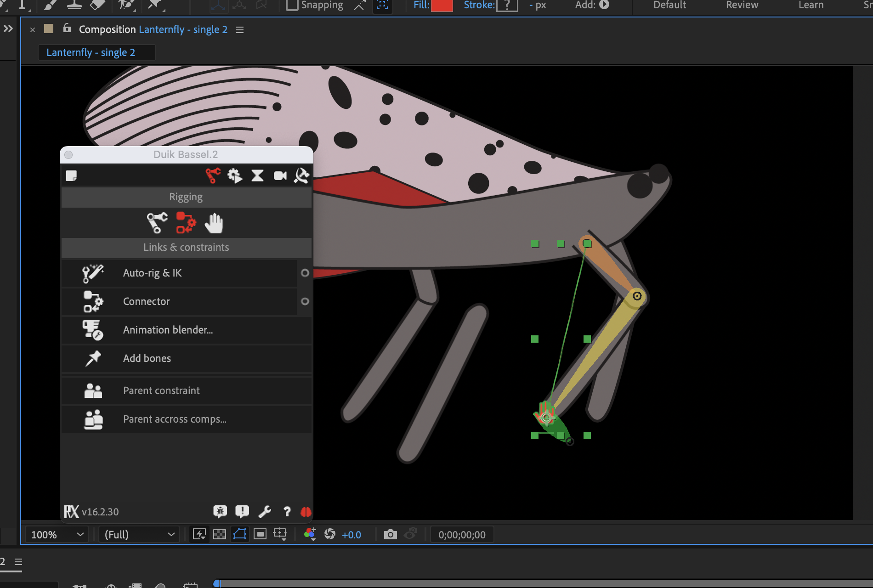This screenshot has width=873, height=588.
Task: Open the Duik camera tools panel
Action: (280, 175)
